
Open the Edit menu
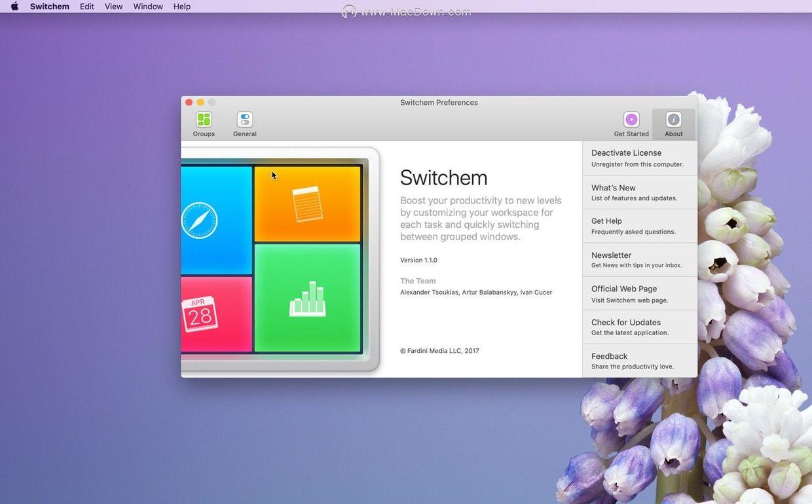(x=87, y=7)
